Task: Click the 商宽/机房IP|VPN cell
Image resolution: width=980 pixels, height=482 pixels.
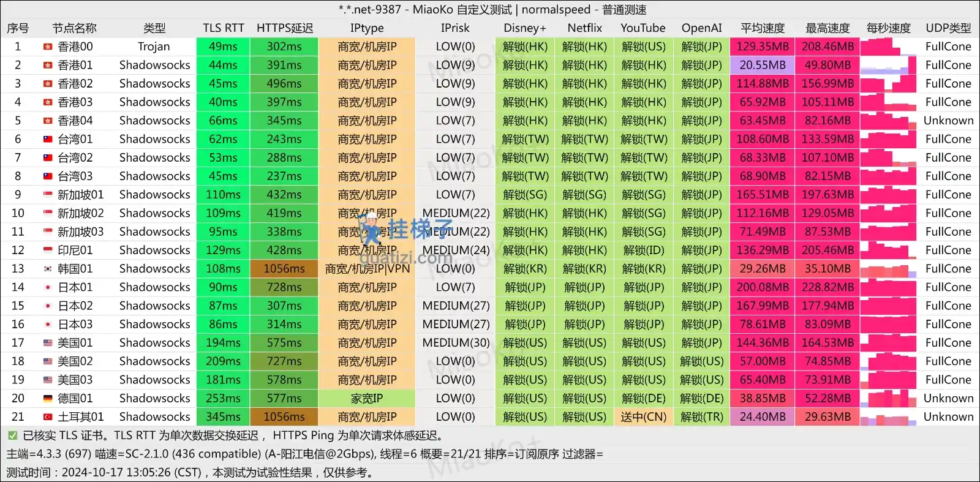Action: point(367,269)
